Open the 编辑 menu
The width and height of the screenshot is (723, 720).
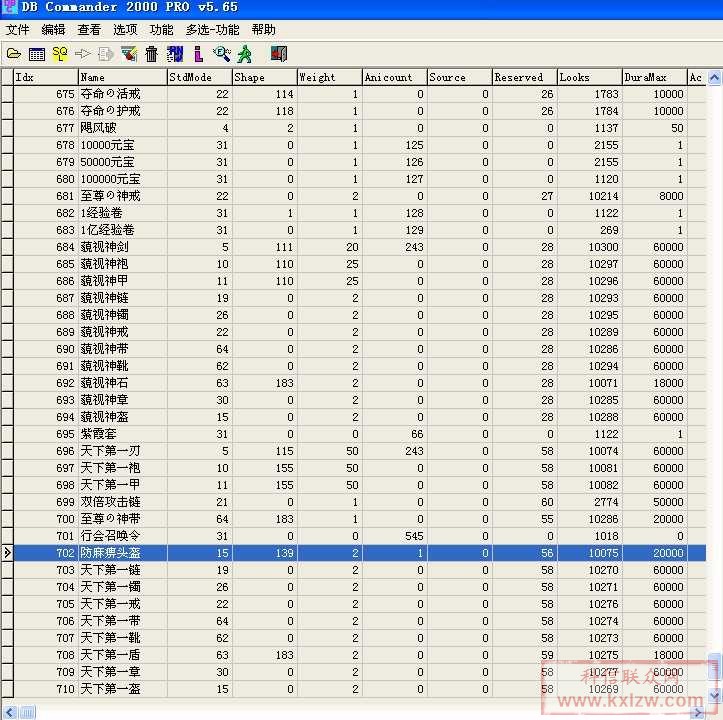pyautogui.click(x=53, y=30)
